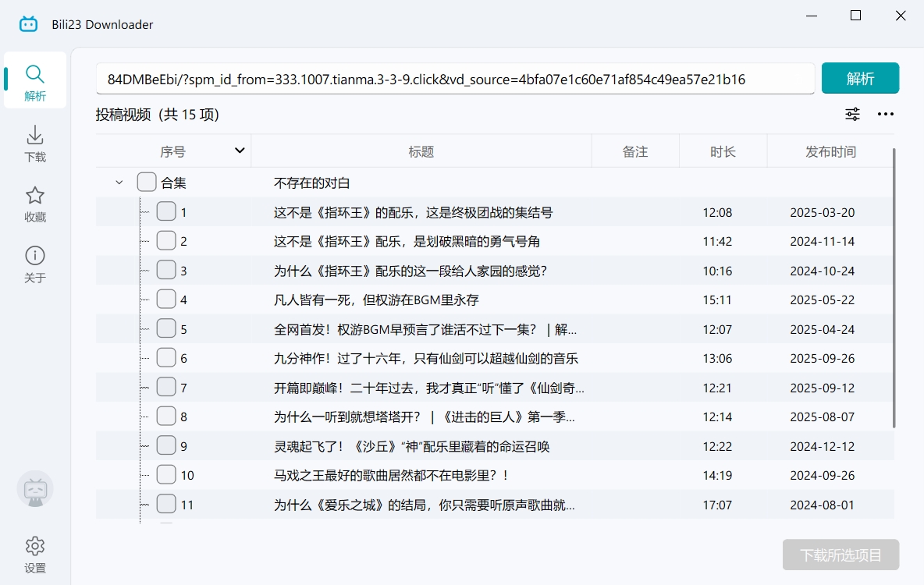Tick episode 9 沙丘 video checkbox
Screen dimensions: 924x585
[x=166, y=445]
